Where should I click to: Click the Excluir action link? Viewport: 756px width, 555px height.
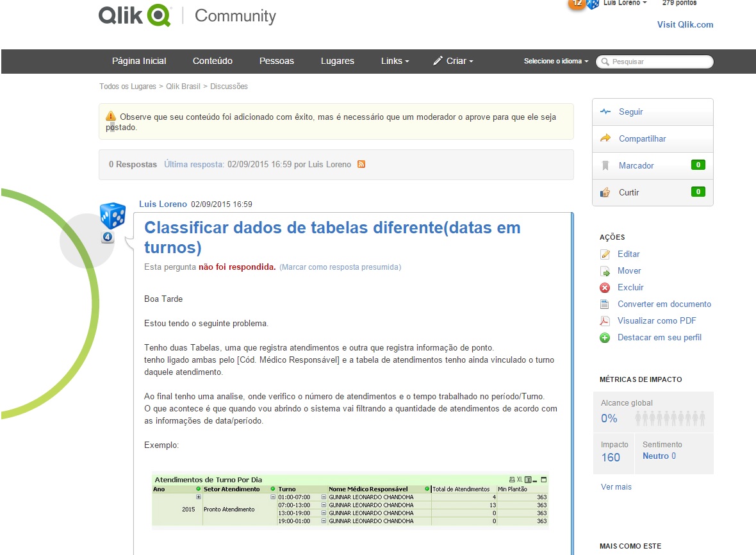coord(630,287)
